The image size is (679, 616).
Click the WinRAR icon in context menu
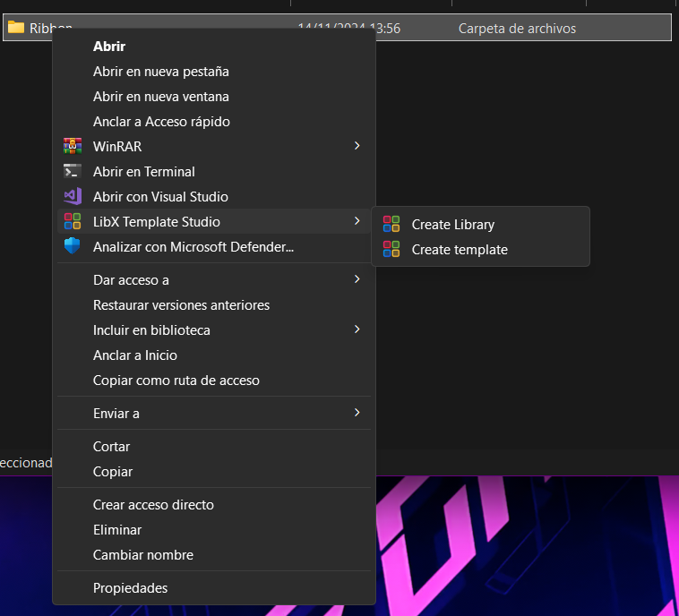point(73,146)
